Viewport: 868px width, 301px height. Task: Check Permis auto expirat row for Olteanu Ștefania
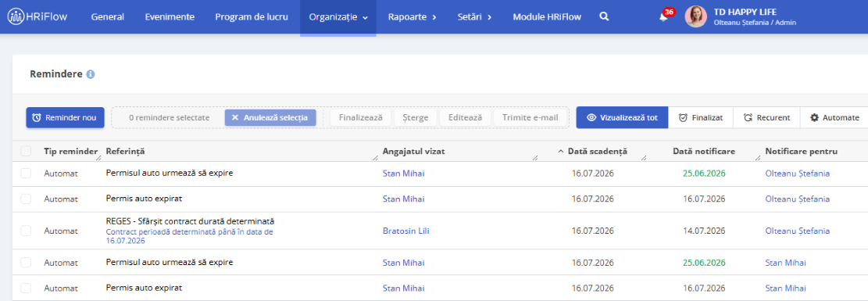point(26,199)
